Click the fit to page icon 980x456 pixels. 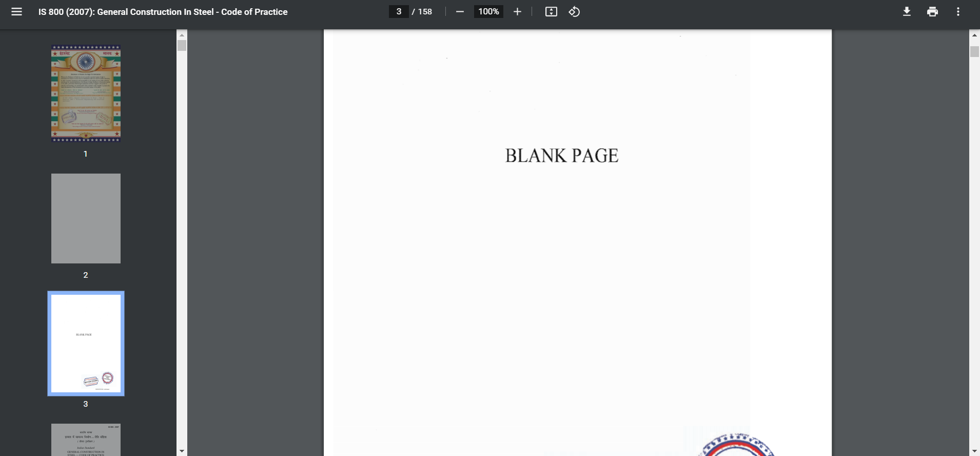pyautogui.click(x=551, y=12)
